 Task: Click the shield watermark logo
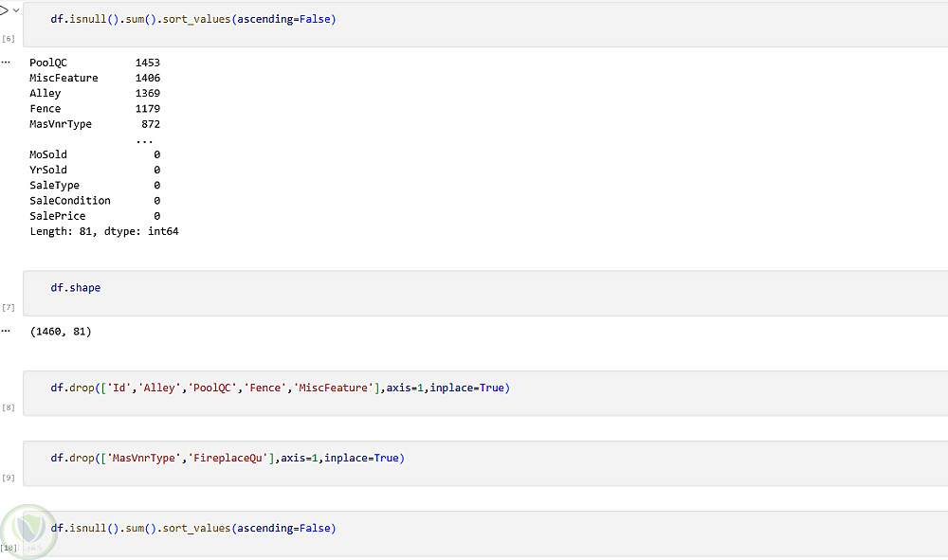pos(27,531)
